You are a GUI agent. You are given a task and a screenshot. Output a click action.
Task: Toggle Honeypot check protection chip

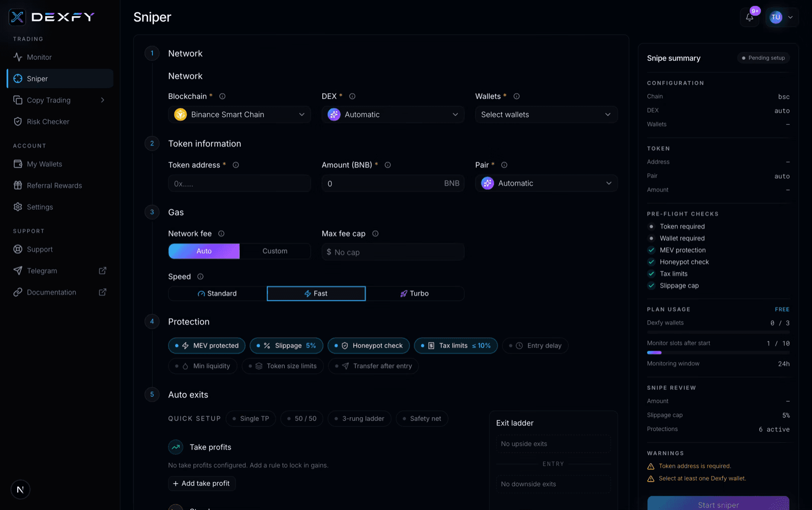point(368,346)
